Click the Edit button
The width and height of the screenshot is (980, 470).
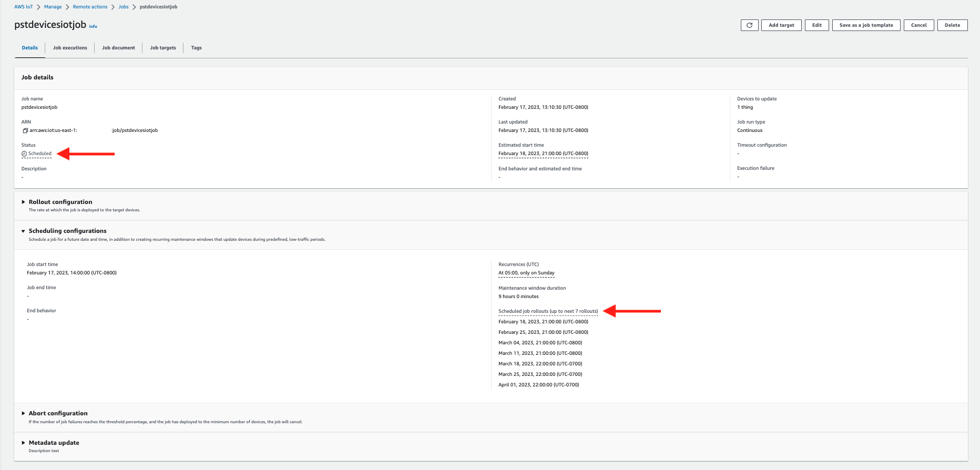[817, 25]
